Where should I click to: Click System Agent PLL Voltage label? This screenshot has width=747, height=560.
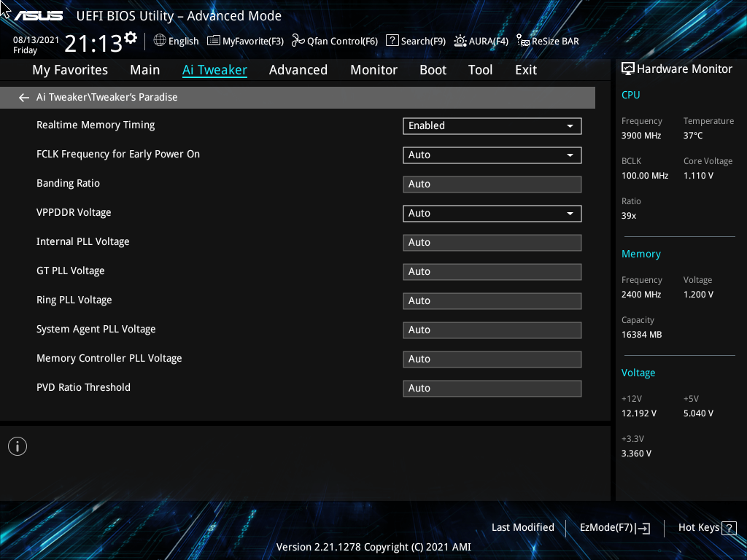pyautogui.click(x=96, y=329)
